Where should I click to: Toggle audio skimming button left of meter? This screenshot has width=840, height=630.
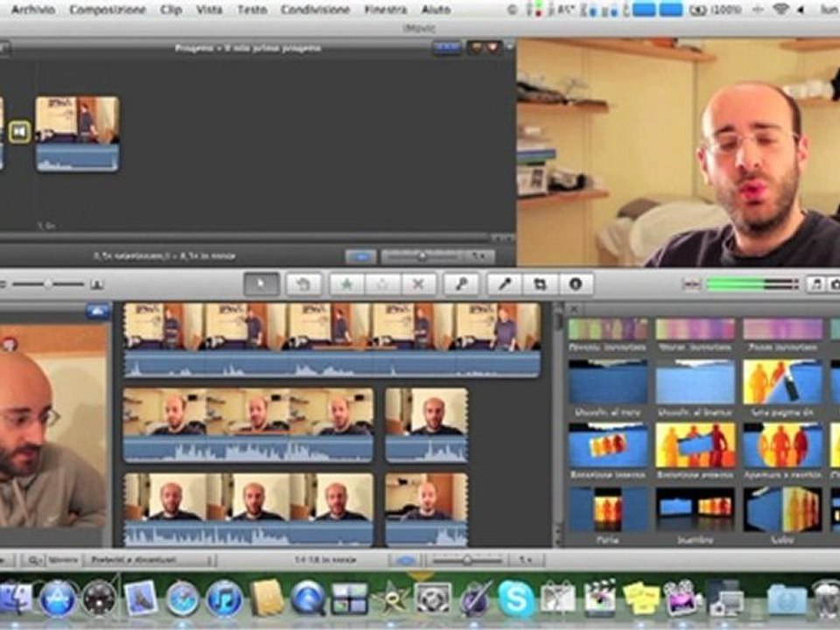click(x=691, y=283)
